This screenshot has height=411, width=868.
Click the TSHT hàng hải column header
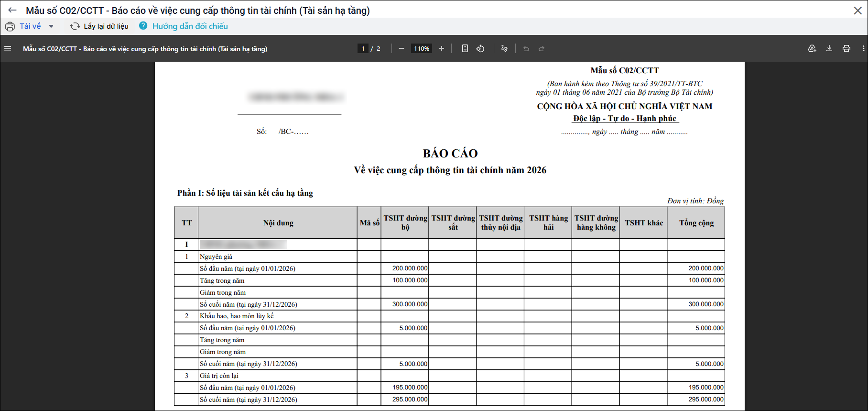point(549,223)
